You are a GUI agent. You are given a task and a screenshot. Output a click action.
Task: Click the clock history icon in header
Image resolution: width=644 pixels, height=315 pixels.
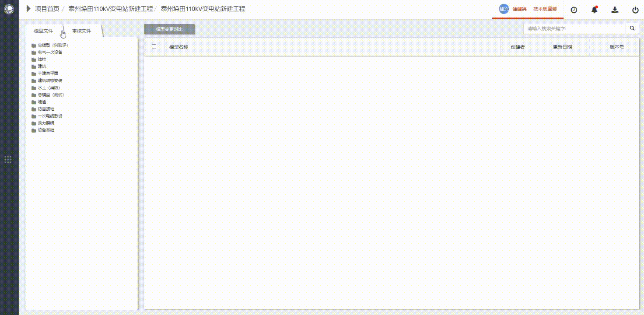pos(574,10)
